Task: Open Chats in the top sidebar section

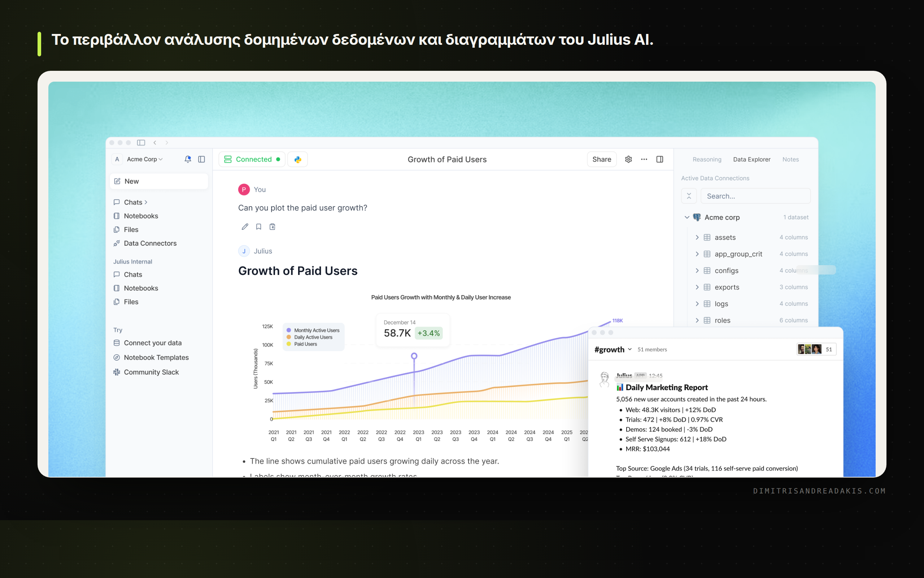Action: (x=133, y=202)
